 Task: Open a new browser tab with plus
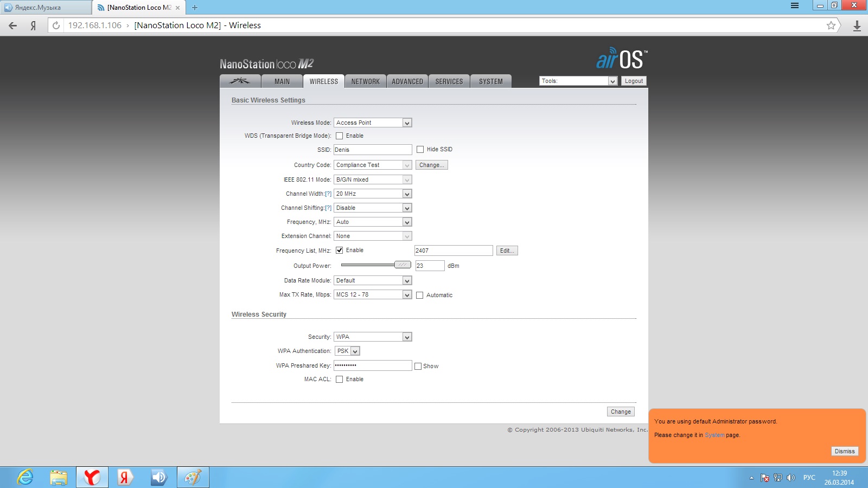point(195,8)
